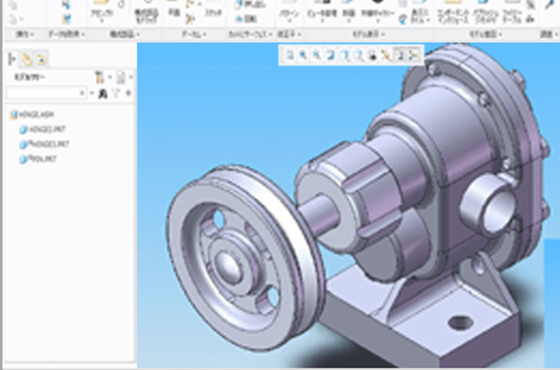Screen dimensions: 560x370
Task: Click the 回転 revolve button
Action: click(246, 19)
